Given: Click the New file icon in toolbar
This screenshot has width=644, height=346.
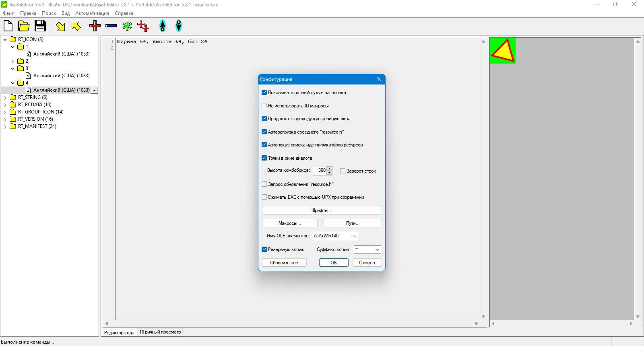Looking at the screenshot, I should 8,26.
